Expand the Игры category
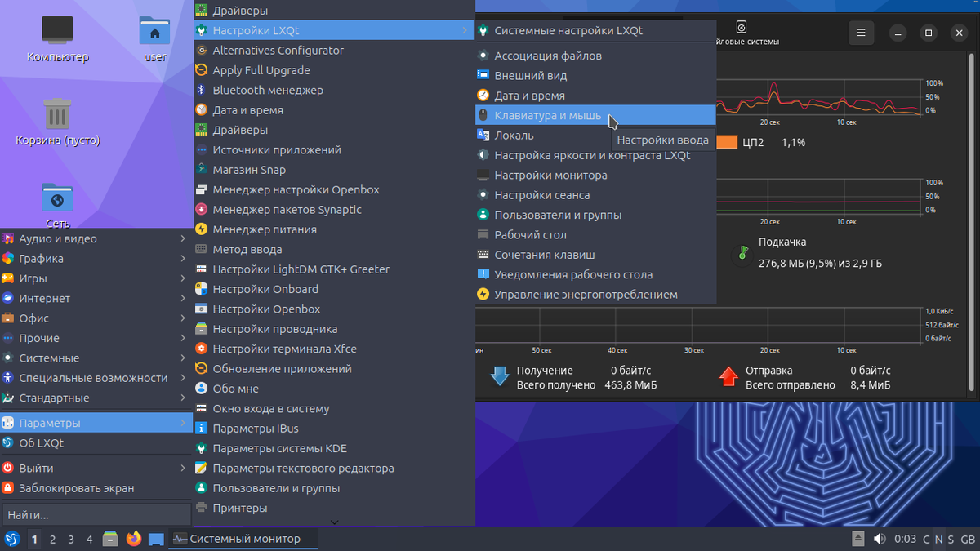 [96, 278]
